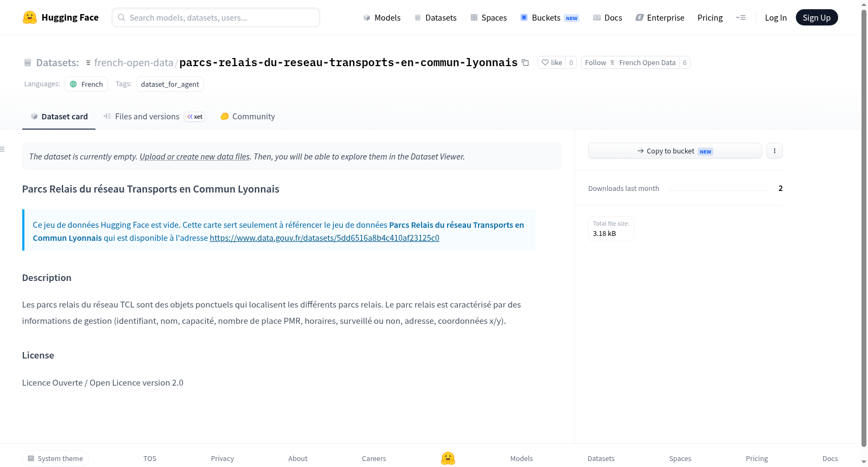Toggle the table of contents icon at left edge
Screen dimensions: 868x467
3,149
